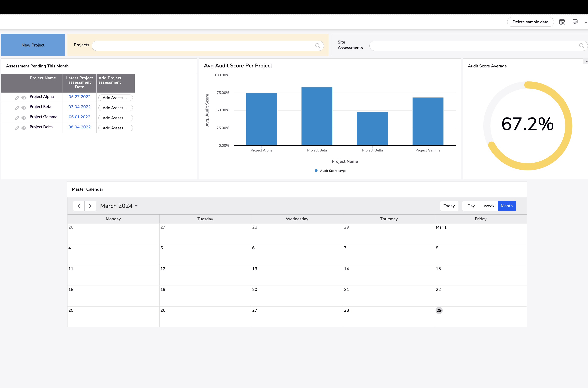This screenshot has height=388, width=588.
Task: Edit Project Delta using its pencil icon
Action: click(x=17, y=128)
